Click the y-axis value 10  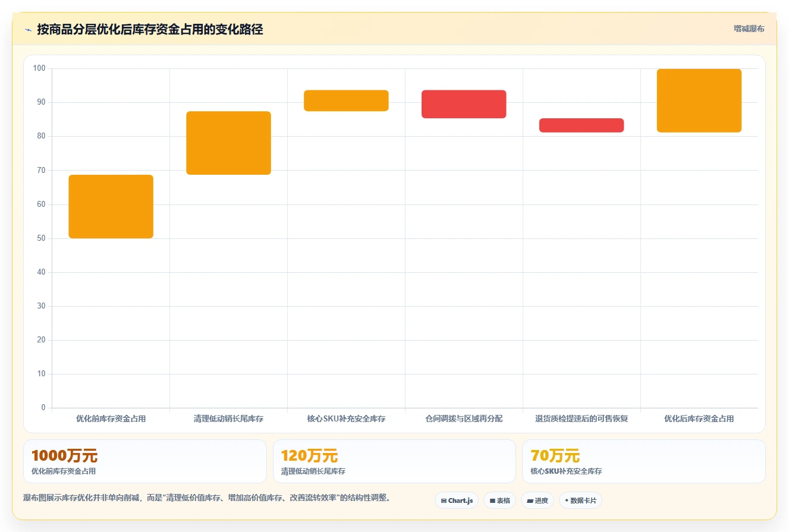pos(41,373)
